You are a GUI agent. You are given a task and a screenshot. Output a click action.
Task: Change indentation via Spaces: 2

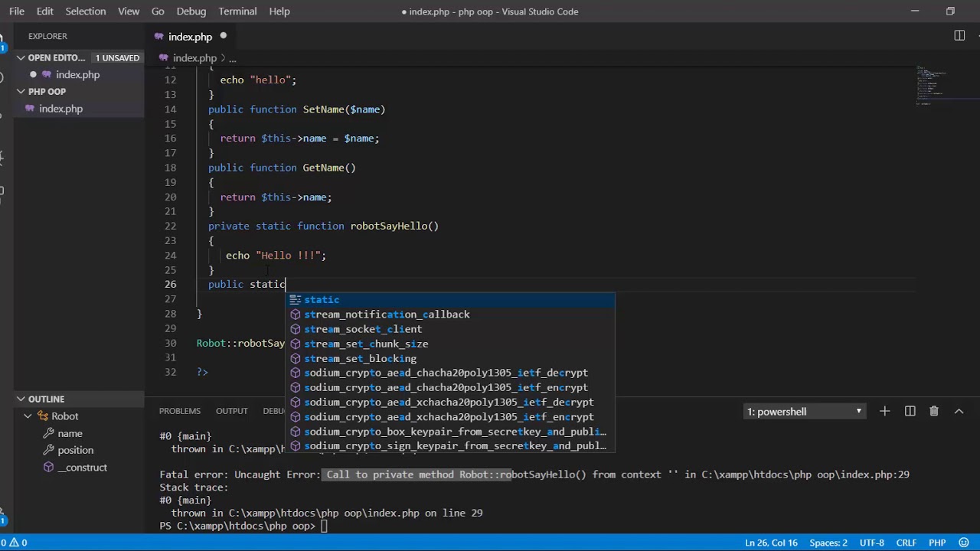pos(828,543)
